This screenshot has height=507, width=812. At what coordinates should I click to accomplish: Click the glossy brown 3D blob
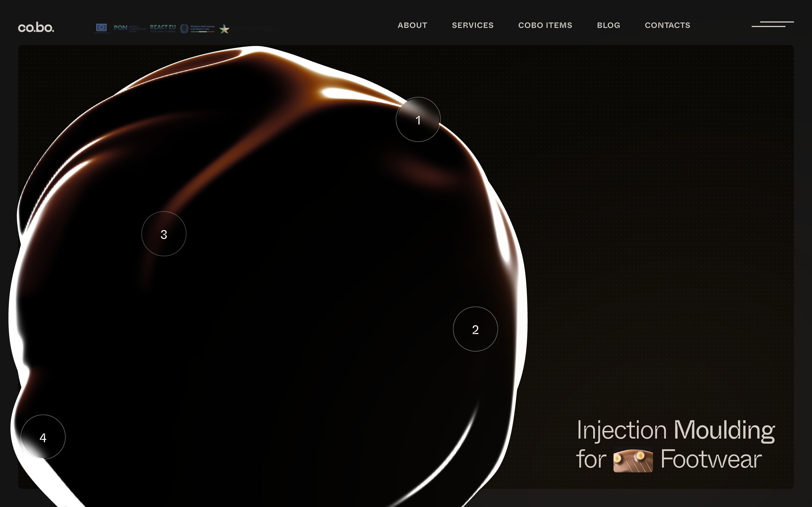285,302
